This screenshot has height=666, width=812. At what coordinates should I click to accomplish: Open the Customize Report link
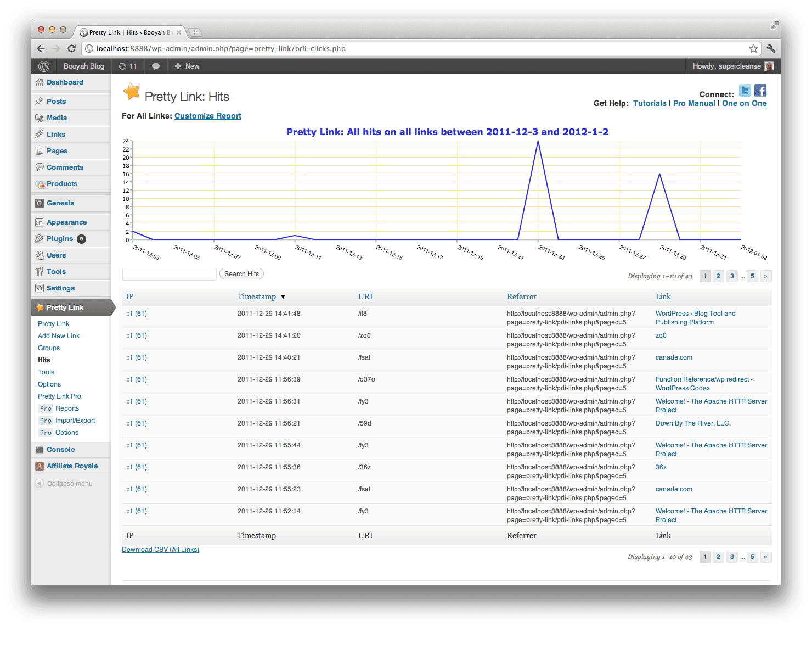208,116
